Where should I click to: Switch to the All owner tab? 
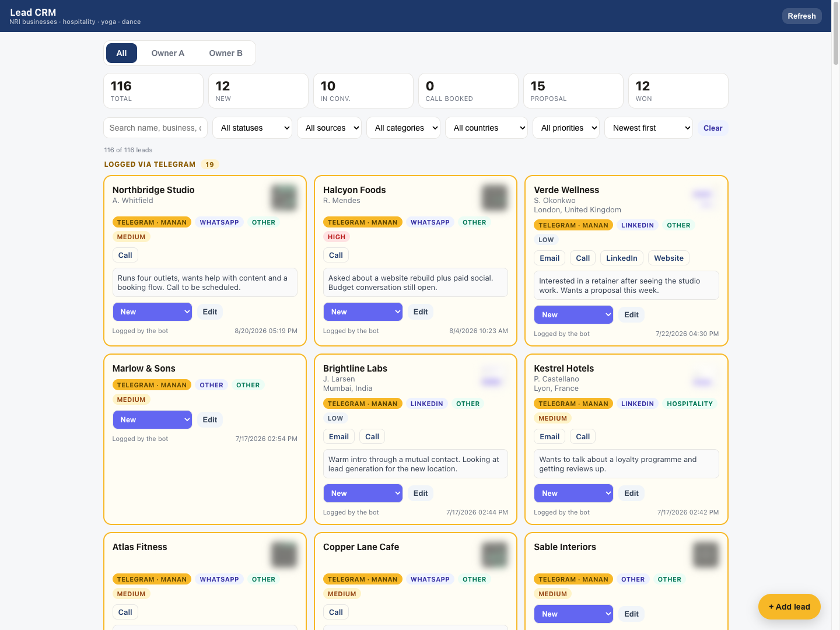[x=121, y=53]
